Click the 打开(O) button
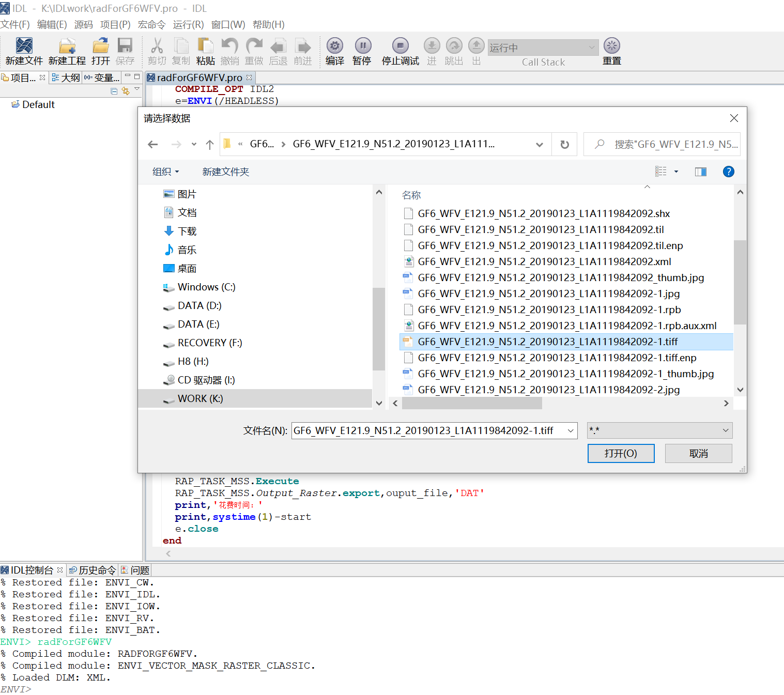 click(621, 453)
